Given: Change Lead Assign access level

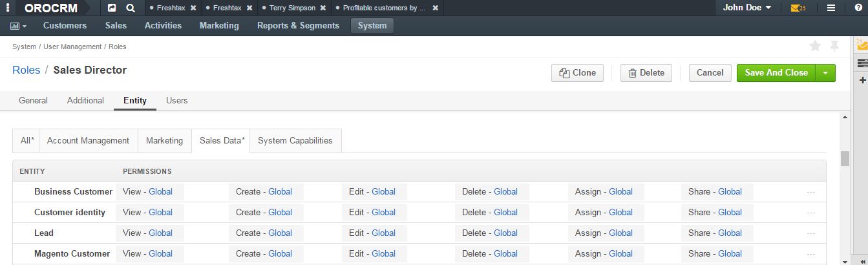Looking at the screenshot, I should pos(620,233).
